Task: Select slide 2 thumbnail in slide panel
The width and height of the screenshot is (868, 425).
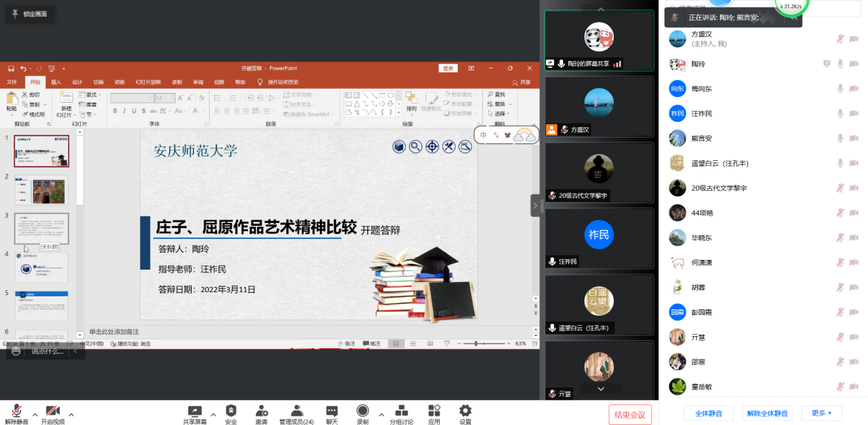Action: coord(42,189)
